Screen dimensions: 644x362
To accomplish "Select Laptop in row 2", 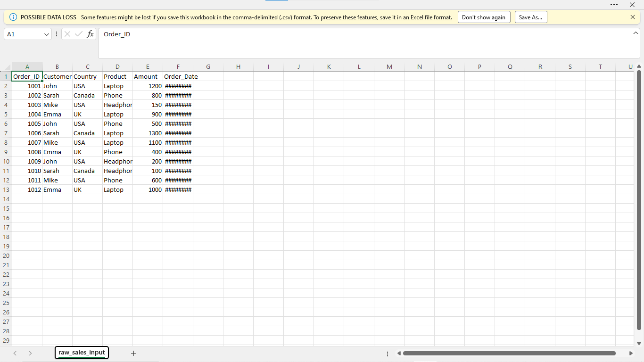I will tap(118, 86).
